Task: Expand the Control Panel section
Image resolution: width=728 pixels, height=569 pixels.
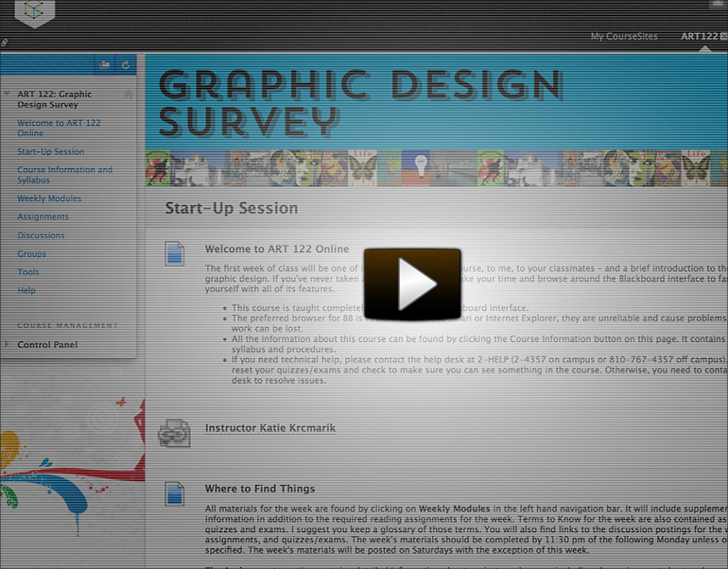Action: click(8, 344)
